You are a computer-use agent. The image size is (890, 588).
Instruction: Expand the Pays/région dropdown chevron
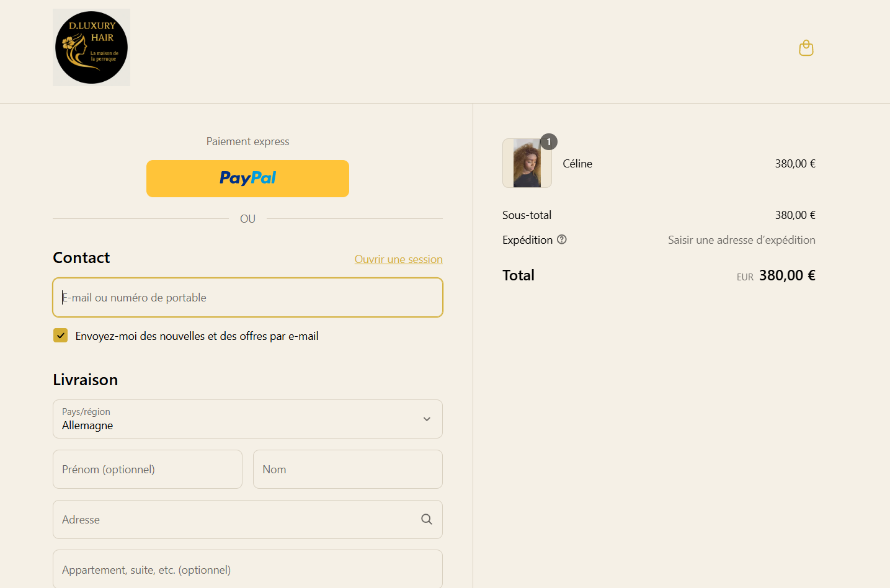427,419
